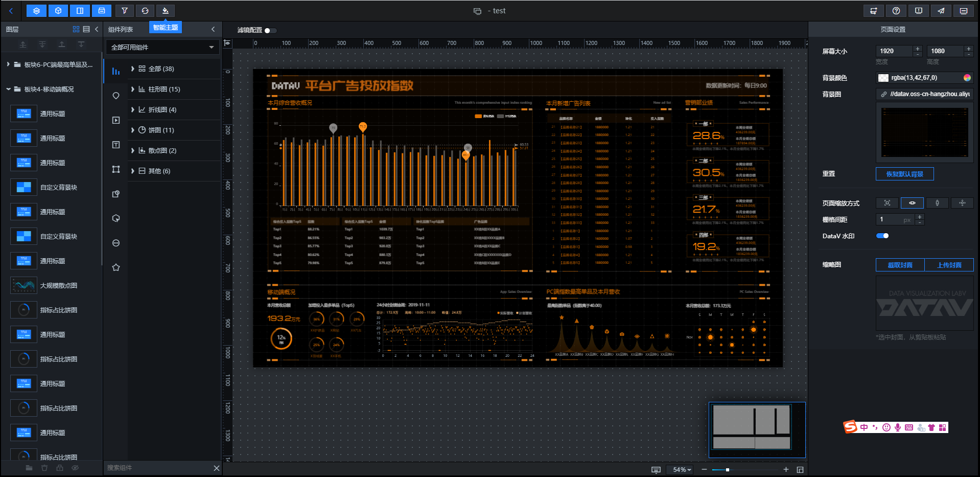
Task: Open the help question-mark icon
Action: 896,11
